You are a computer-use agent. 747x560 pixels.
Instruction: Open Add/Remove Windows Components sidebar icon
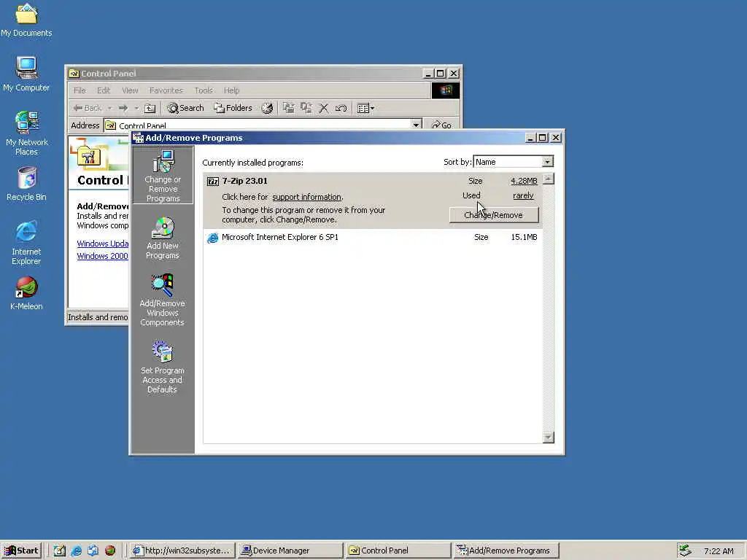(x=163, y=300)
